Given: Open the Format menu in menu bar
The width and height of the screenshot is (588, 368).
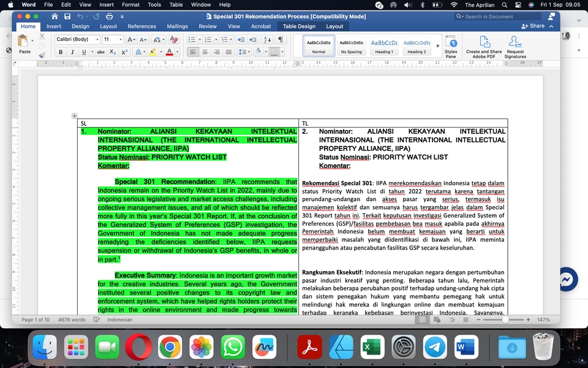Looking at the screenshot, I should click(130, 5).
